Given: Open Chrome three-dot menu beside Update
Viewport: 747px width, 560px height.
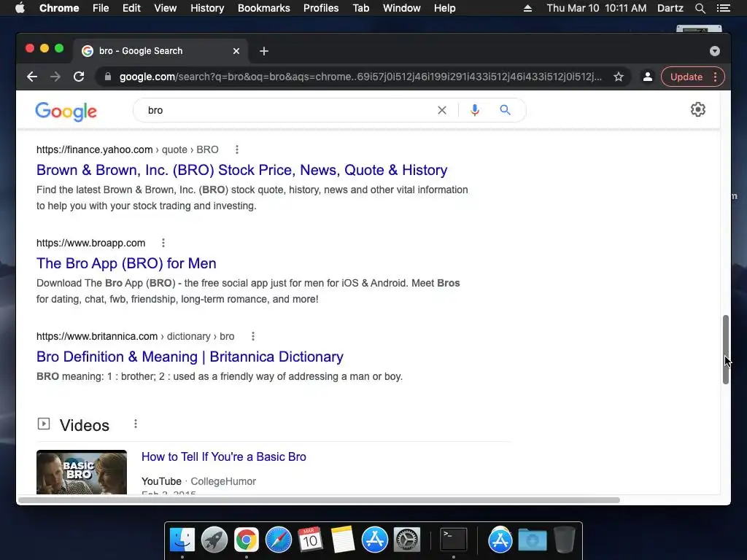Looking at the screenshot, I should click(x=715, y=77).
